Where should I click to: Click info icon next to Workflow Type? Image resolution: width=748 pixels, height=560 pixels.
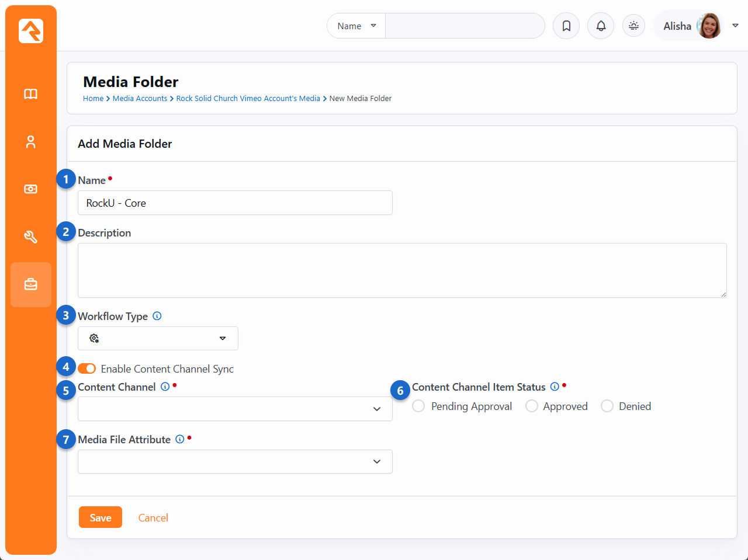pos(157,316)
